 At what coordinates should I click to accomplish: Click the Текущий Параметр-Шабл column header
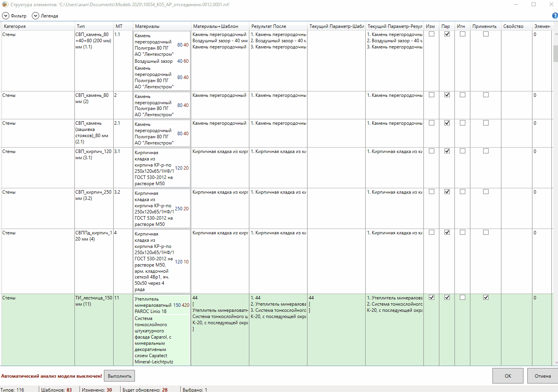[336, 26]
